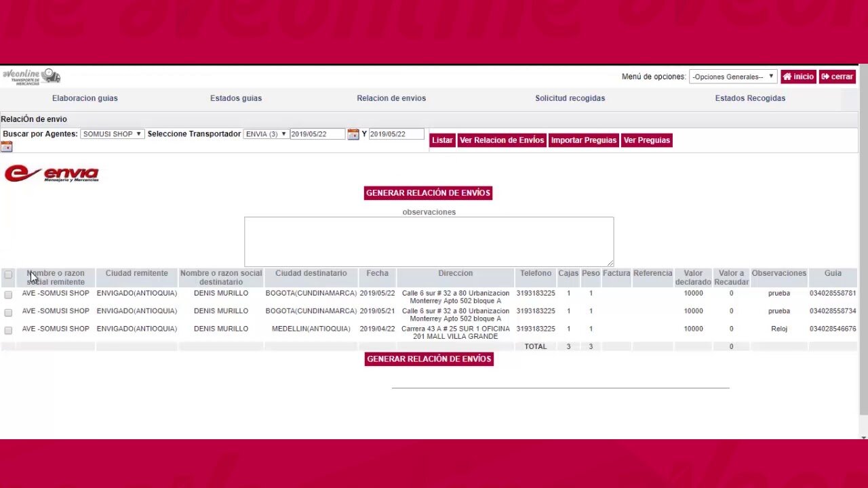Screen dimensions: 868x488
Task: Toggle the select-all checkbox in table header
Action: point(8,274)
